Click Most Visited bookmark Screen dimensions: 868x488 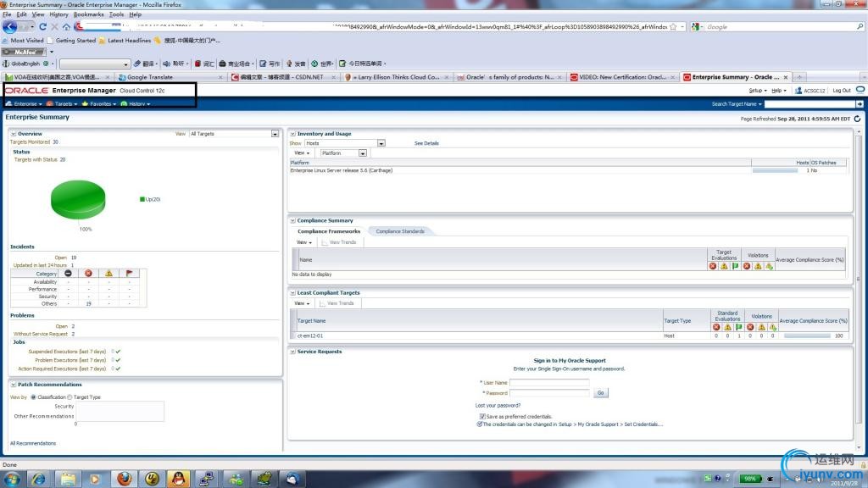click(x=23, y=41)
